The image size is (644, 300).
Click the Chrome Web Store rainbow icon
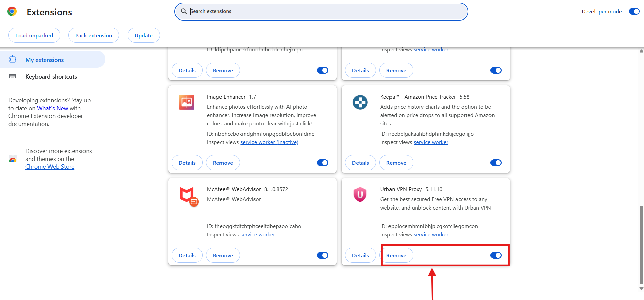tap(13, 159)
